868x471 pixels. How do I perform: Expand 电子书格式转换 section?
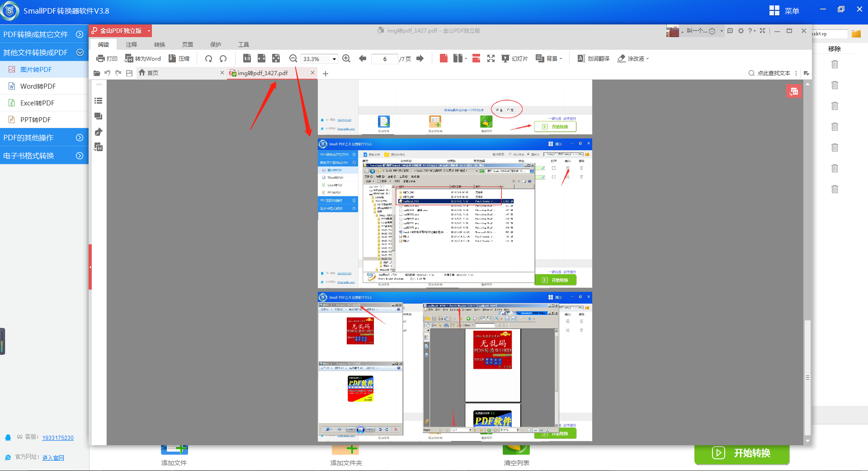(x=44, y=156)
